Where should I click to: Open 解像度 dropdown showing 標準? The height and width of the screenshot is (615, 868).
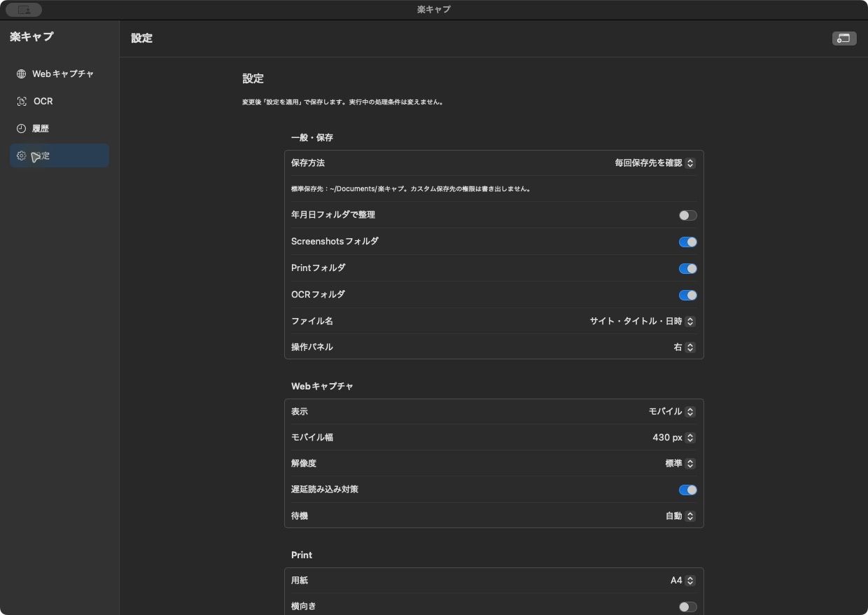click(680, 464)
